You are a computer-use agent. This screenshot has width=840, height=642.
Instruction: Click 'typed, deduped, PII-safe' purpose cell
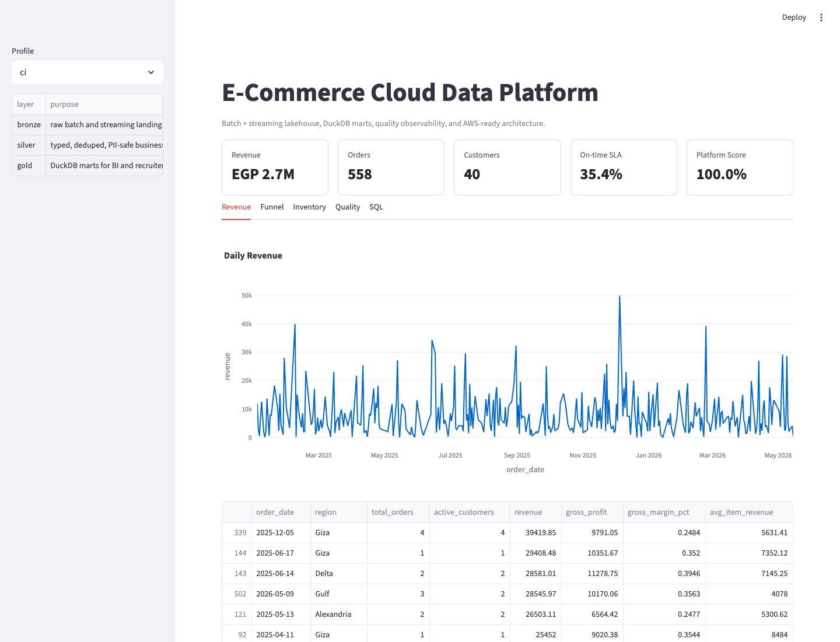click(x=104, y=145)
